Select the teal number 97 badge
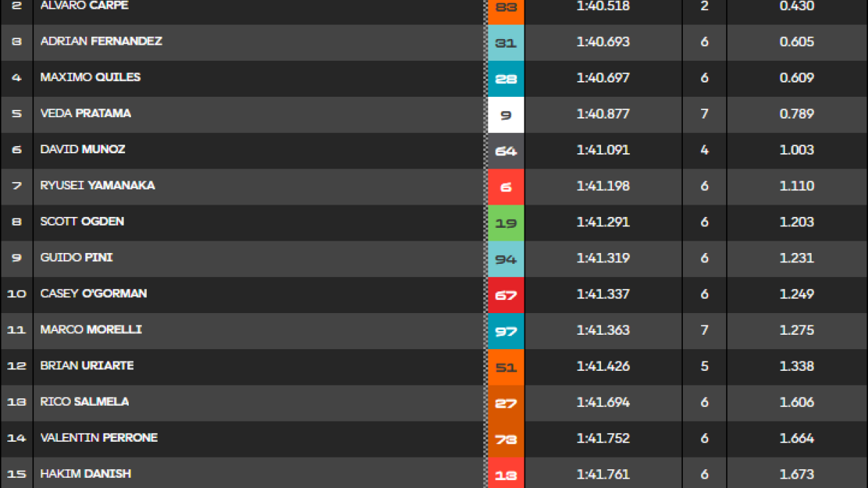This screenshot has width=868, height=488. pos(506,331)
